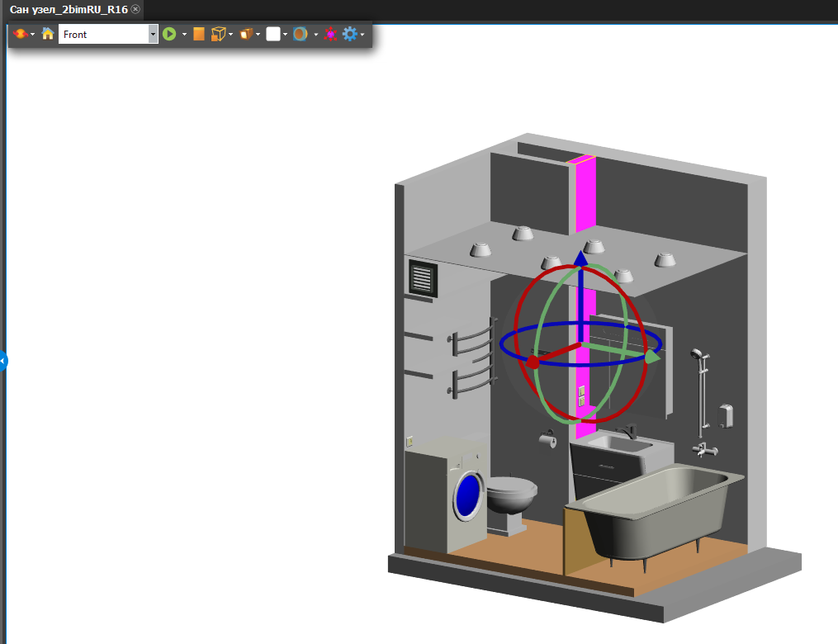Expand the render style dropdown arrow
This screenshot has height=644, width=838.
(x=316, y=35)
